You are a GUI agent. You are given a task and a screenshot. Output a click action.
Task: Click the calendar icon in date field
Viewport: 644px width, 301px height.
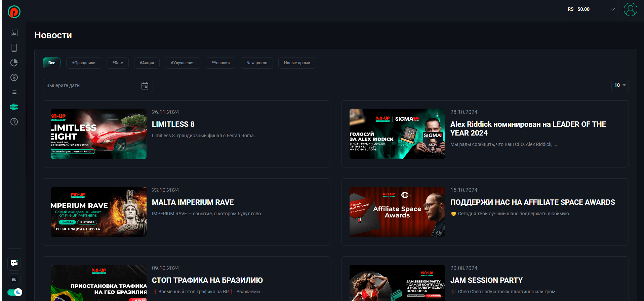[x=145, y=86]
